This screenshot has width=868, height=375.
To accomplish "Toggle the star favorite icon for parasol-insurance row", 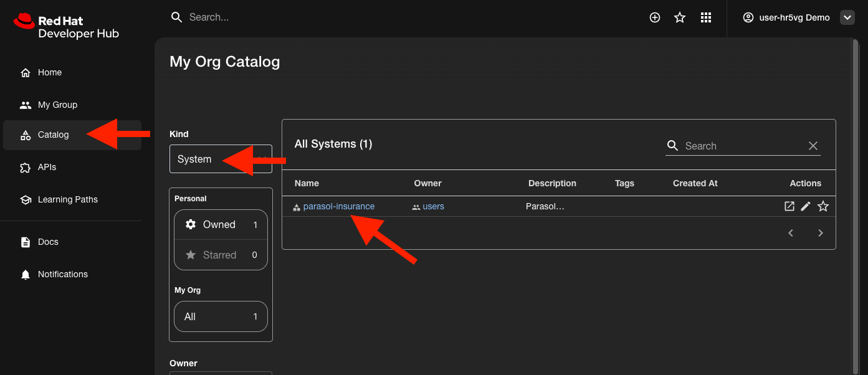I will pos(823,206).
